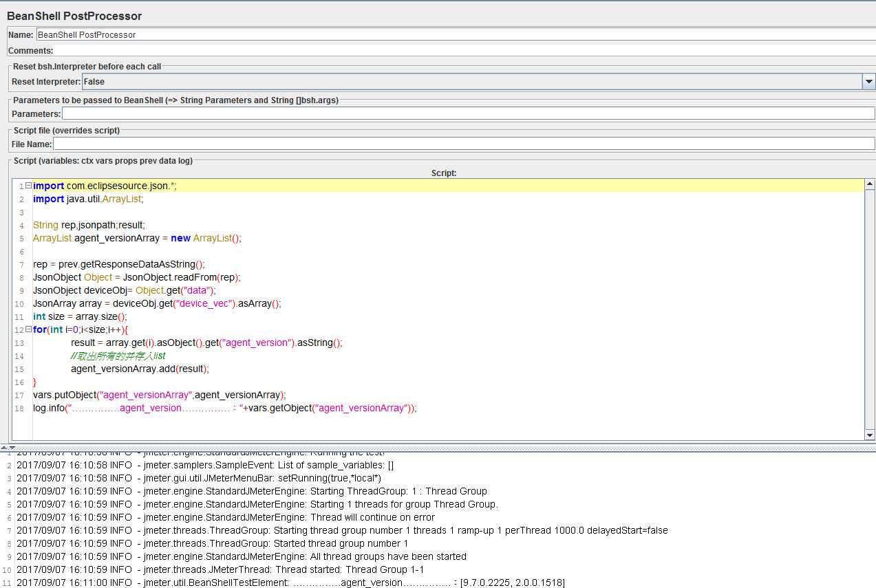876x588 pixels.
Task: Click line number 7 in the script gutter
Action: (x=21, y=265)
